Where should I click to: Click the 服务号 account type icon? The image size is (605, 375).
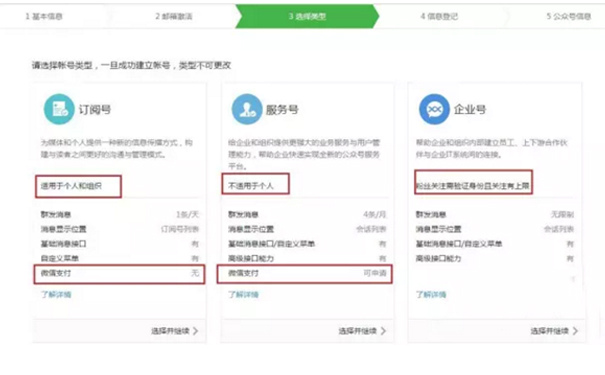click(247, 110)
